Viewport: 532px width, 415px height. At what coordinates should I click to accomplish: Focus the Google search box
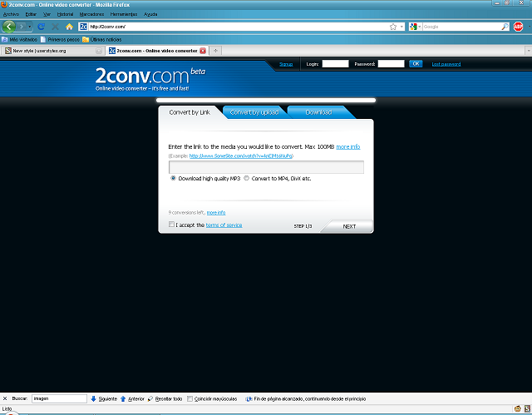coord(461,27)
